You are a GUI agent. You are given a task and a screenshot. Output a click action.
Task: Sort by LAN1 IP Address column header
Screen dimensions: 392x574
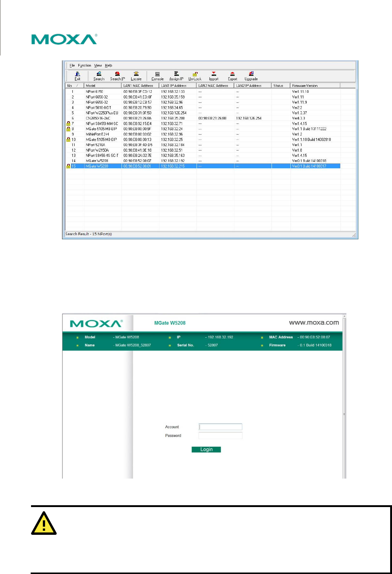point(178,85)
